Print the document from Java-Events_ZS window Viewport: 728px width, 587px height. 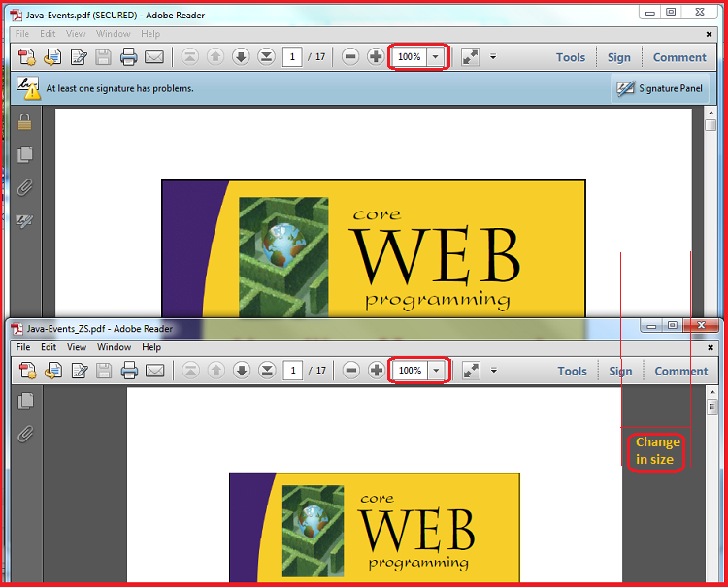coord(129,371)
